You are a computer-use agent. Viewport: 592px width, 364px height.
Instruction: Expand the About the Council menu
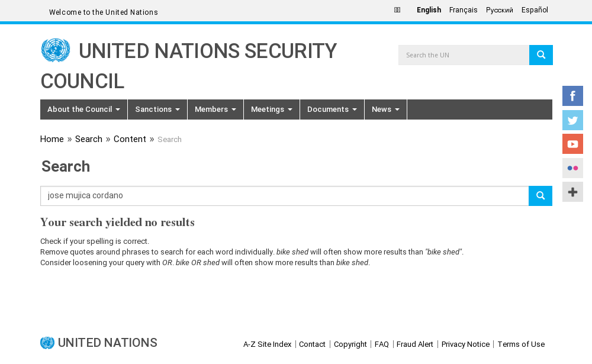pos(84,109)
